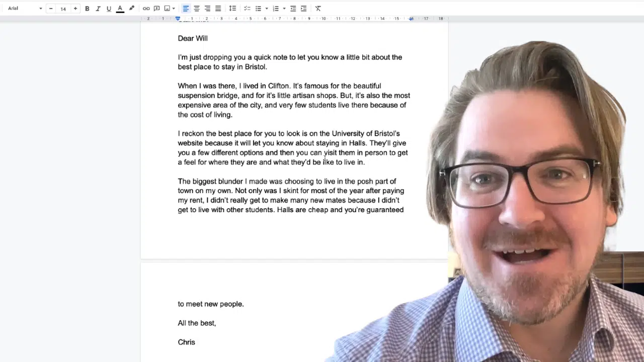
Task: Toggle underline formatting
Action: (109, 9)
